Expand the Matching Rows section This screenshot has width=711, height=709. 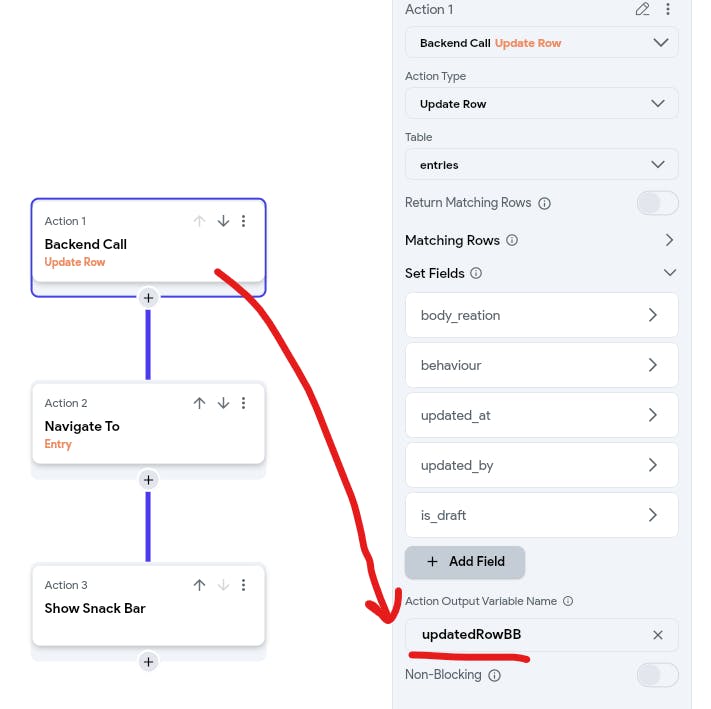(x=669, y=240)
